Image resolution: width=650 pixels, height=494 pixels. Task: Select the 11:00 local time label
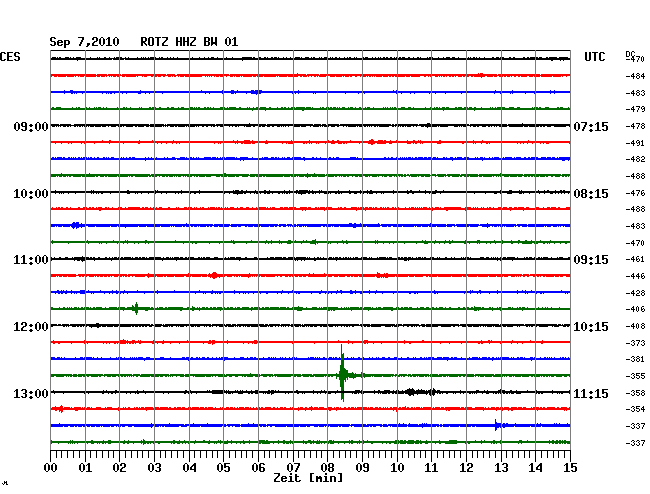point(31,260)
